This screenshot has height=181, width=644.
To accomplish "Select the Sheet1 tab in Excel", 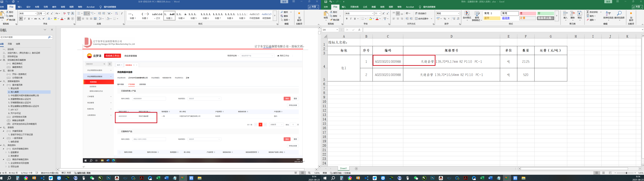I will [343, 168].
